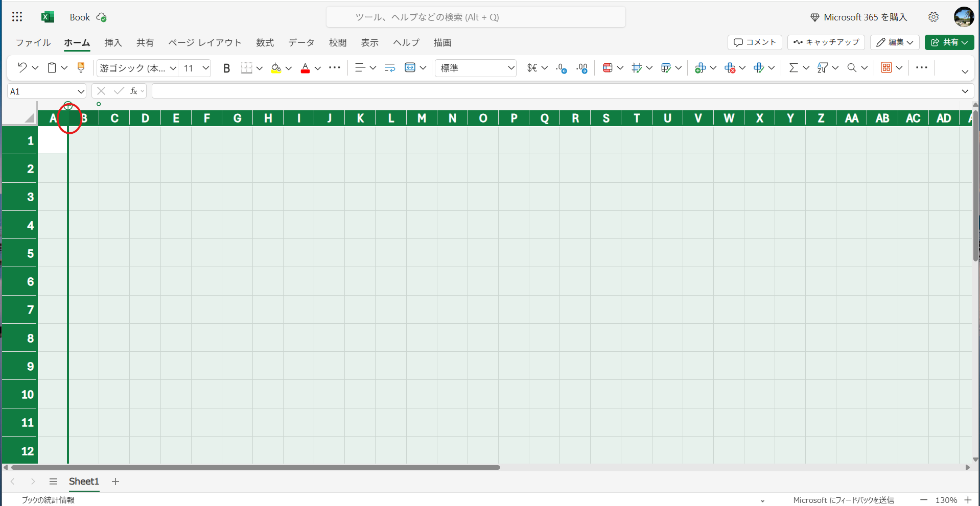Click the Format cells icon
The width and height of the screenshot is (980, 506).
(x=759, y=67)
